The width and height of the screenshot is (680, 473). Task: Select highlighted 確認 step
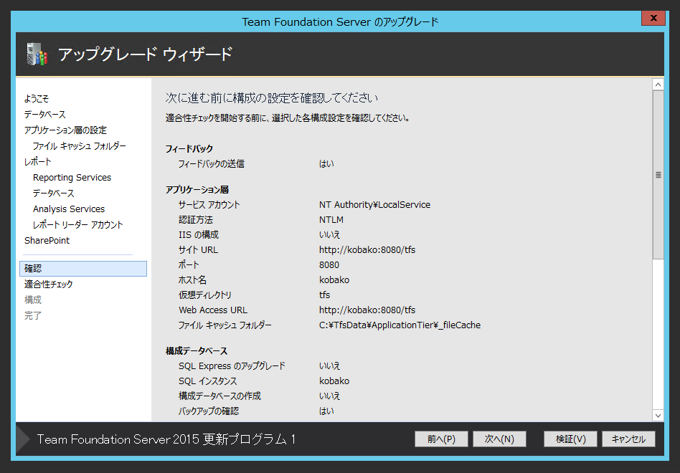tap(83, 269)
